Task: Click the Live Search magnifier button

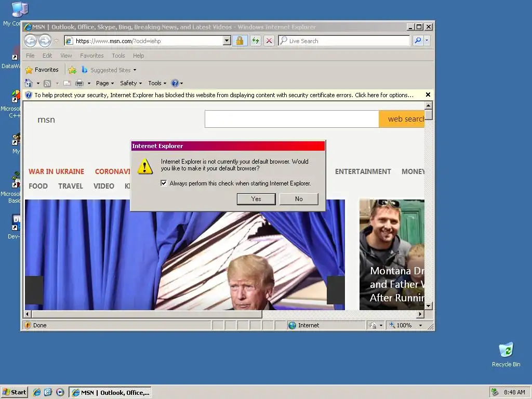Action: pyautogui.click(x=418, y=41)
